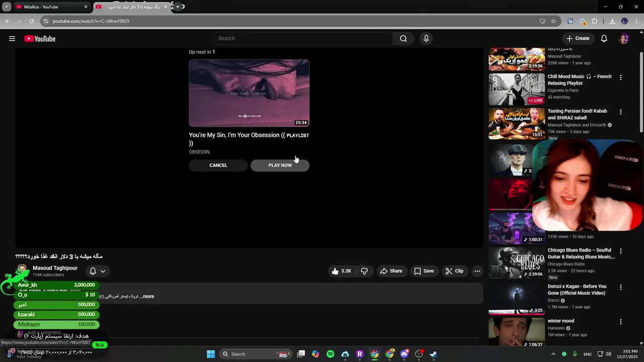Open options for Dorcci x Kagan video
The height and width of the screenshot is (362, 644).
click(620, 287)
